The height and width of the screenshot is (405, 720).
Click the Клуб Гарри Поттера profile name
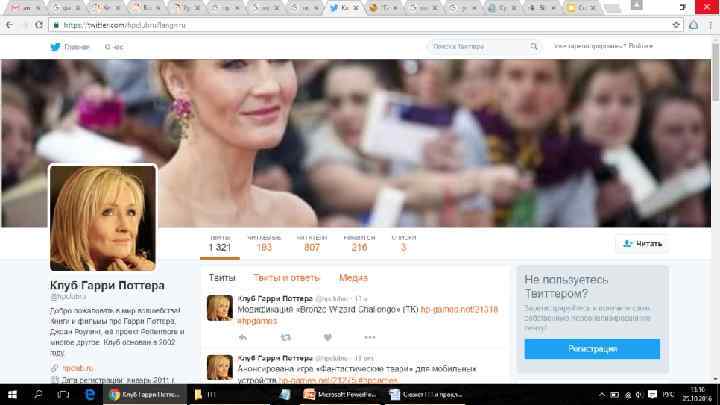pos(107,286)
